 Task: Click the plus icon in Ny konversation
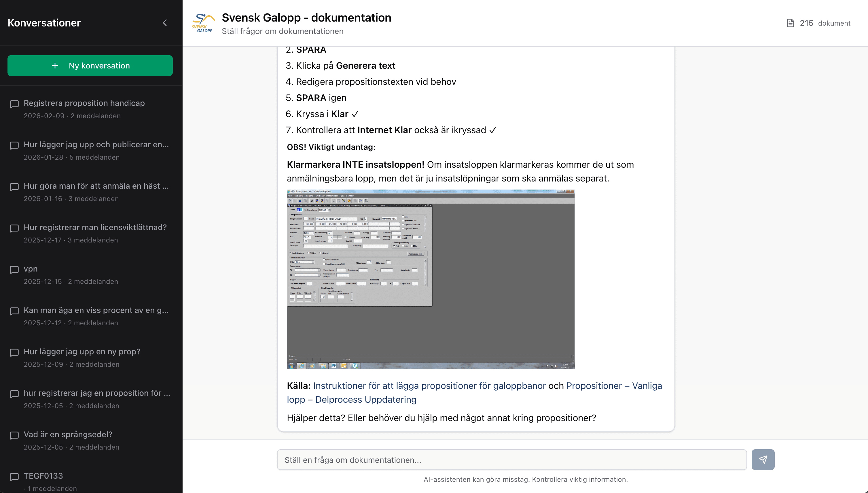tap(55, 65)
